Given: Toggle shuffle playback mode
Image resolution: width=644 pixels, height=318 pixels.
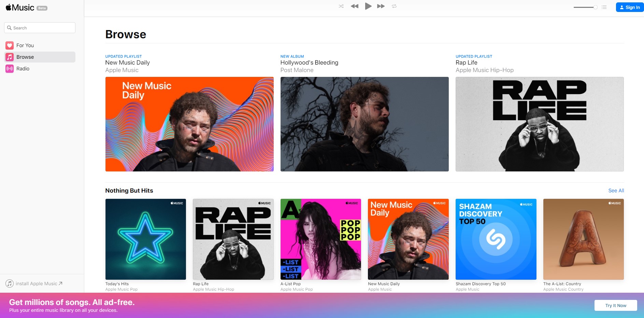Looking at the screenshot, I should 341,6.
